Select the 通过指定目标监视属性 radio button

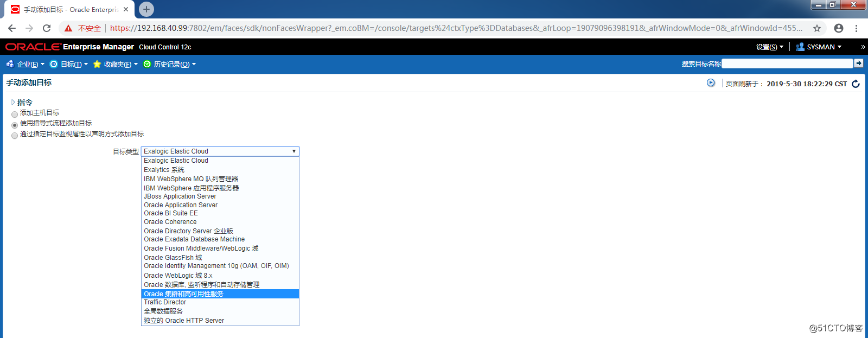tap(15, 136)
